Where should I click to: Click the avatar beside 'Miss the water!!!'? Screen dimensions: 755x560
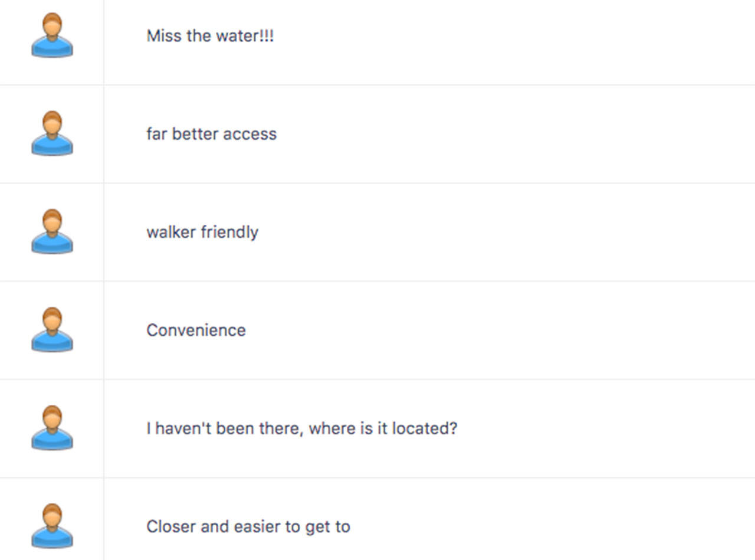(x=52, y=35)
